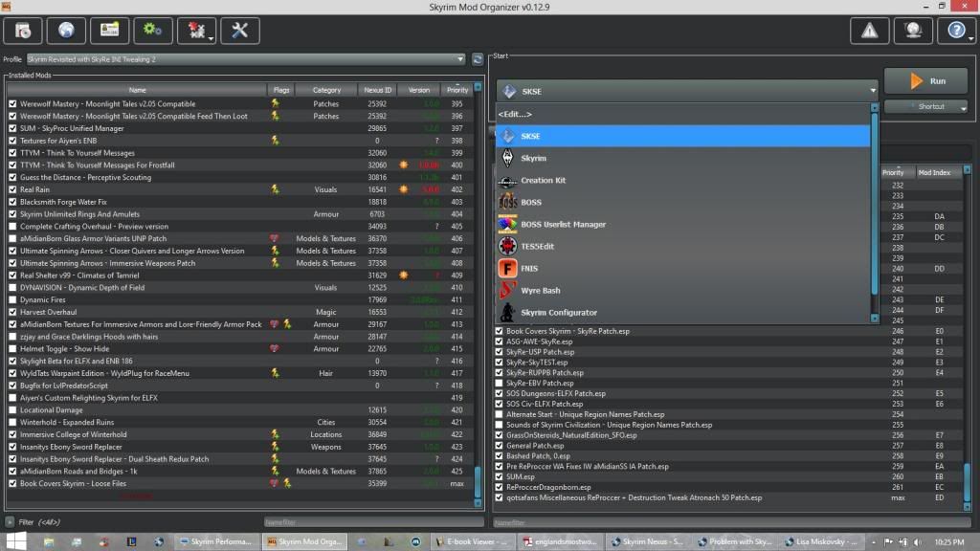
Task: Click the TES5Edit icon in the executable list
Action: (x=507, y=246)
